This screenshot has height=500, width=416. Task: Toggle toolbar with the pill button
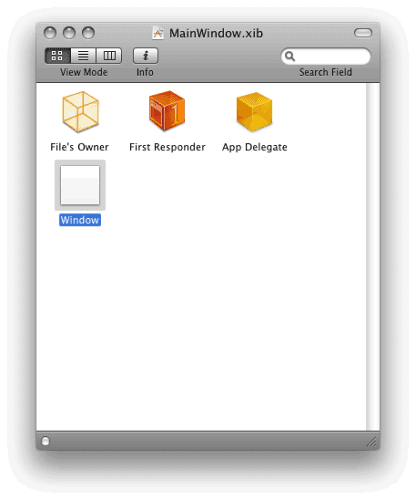point(363,33)
